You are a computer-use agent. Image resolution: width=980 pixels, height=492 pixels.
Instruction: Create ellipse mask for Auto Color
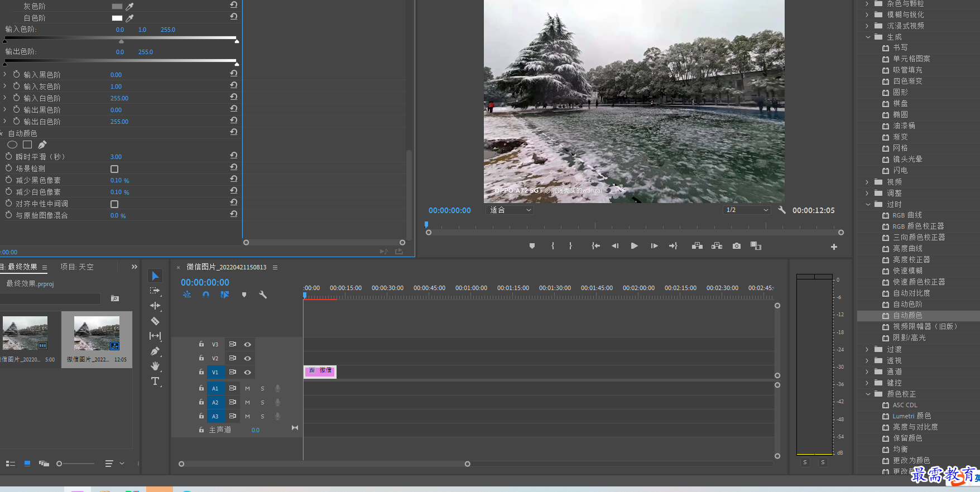click(12, 144)
